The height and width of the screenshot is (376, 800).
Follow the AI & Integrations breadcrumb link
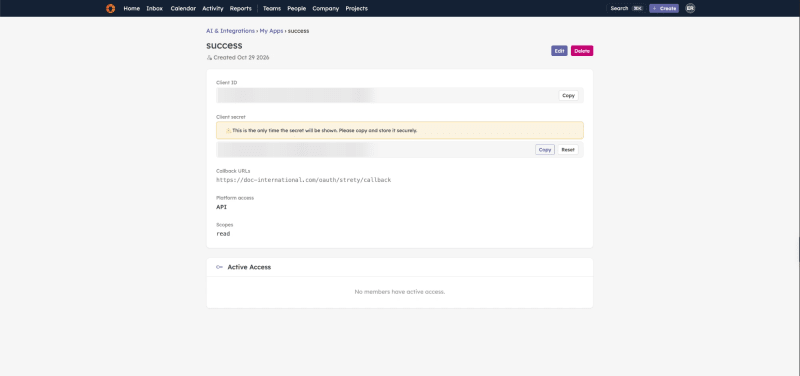(230, 31)
